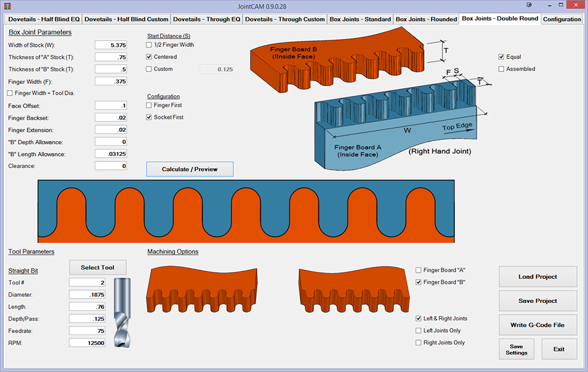Switch to Dovetails - Half Blind EQ tab
The height and width of the screenshot is (372, 588).
click(x=43, y=19)
